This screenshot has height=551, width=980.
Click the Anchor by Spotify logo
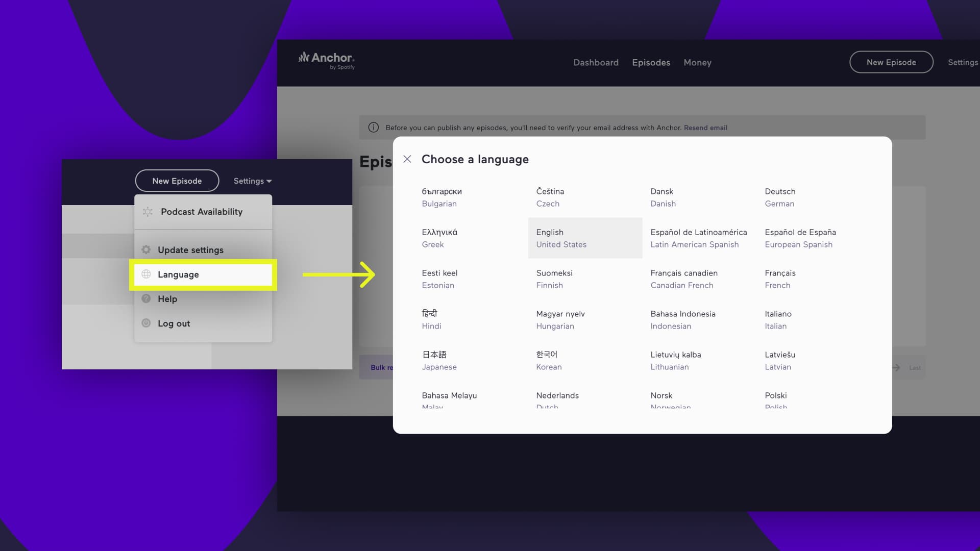(x=327, y=60)
